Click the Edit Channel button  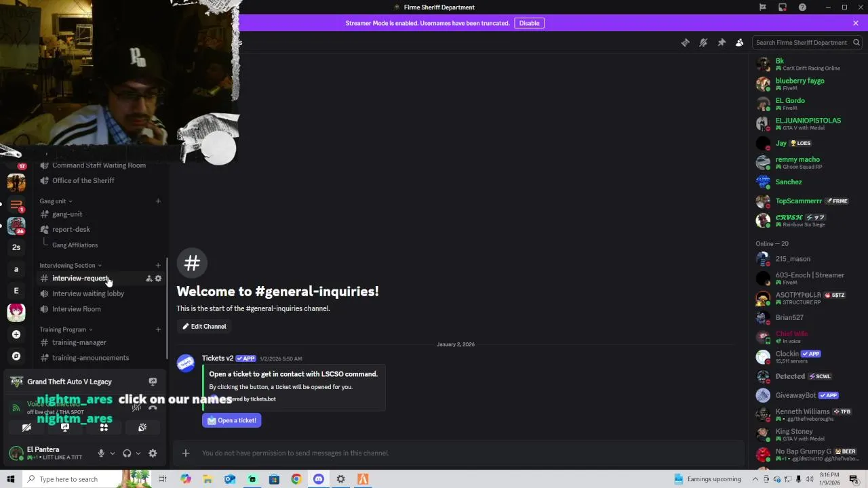204,327
